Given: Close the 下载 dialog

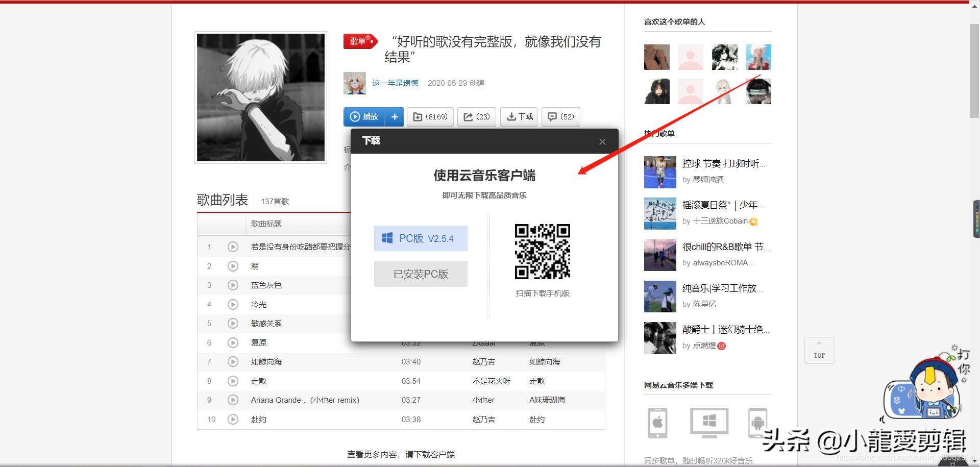Looking at the screenshot, I should pyautogui.click(x=602, y=141).
